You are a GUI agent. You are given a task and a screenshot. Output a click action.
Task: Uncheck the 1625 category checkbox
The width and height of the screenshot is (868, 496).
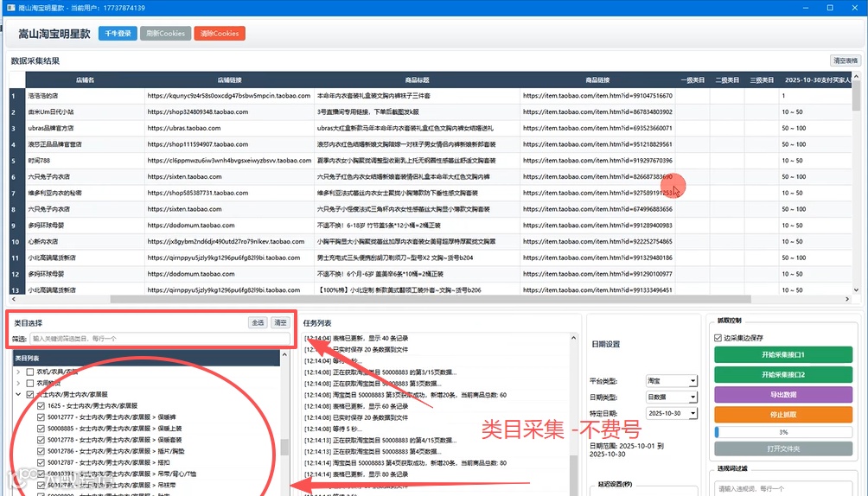[x=41, y=406]
